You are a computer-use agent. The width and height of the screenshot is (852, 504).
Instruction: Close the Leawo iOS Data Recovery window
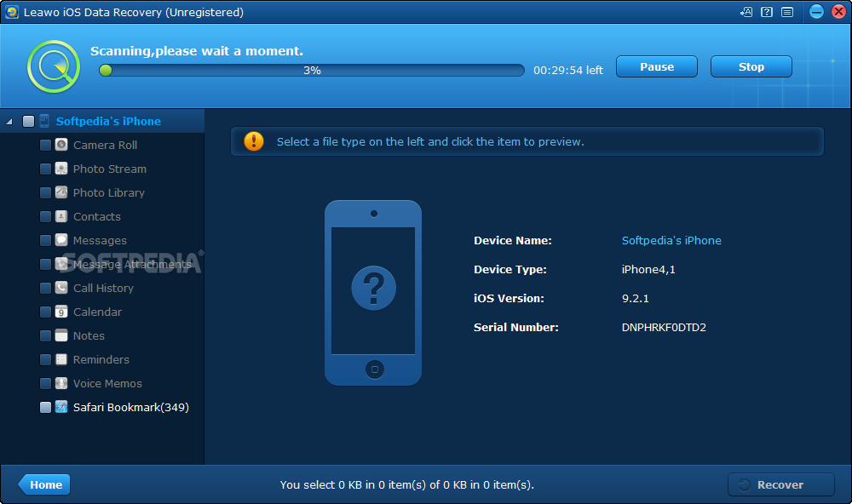(839, 12)
